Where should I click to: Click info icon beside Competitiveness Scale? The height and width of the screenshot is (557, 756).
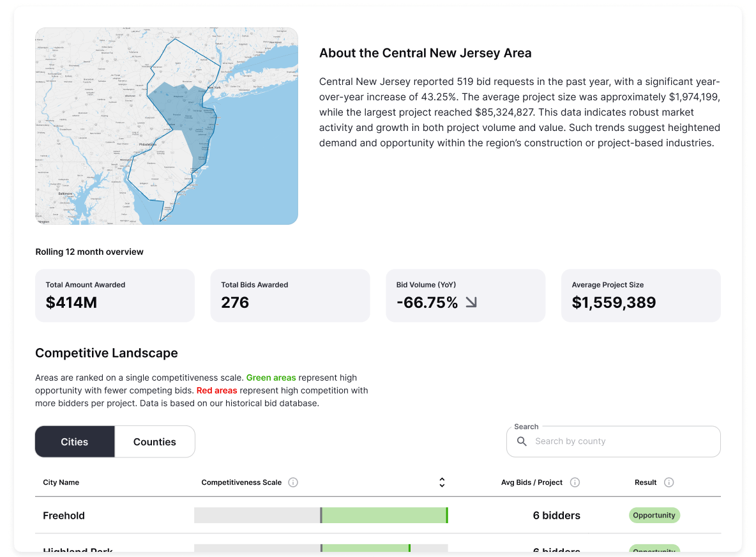click(x=293, y=482)
